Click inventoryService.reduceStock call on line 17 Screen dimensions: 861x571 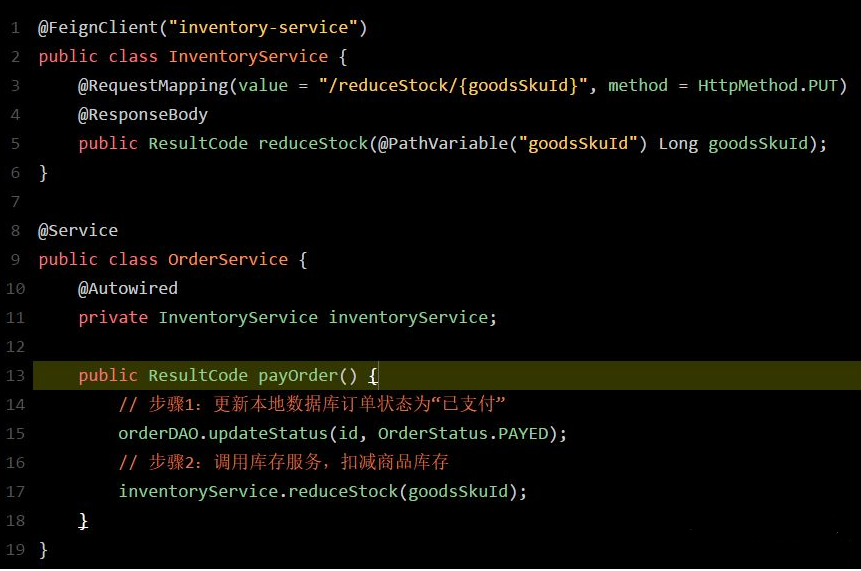click(x=258, y=491)
